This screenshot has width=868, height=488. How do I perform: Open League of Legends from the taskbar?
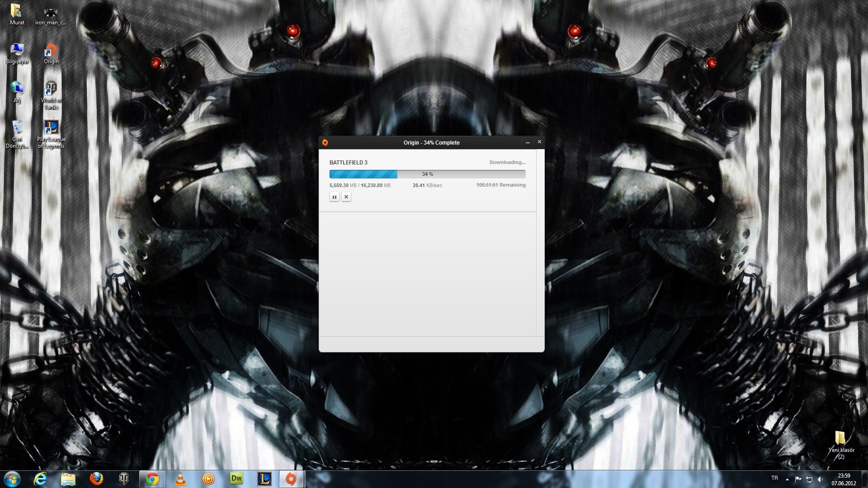click(x=264, y=479)
